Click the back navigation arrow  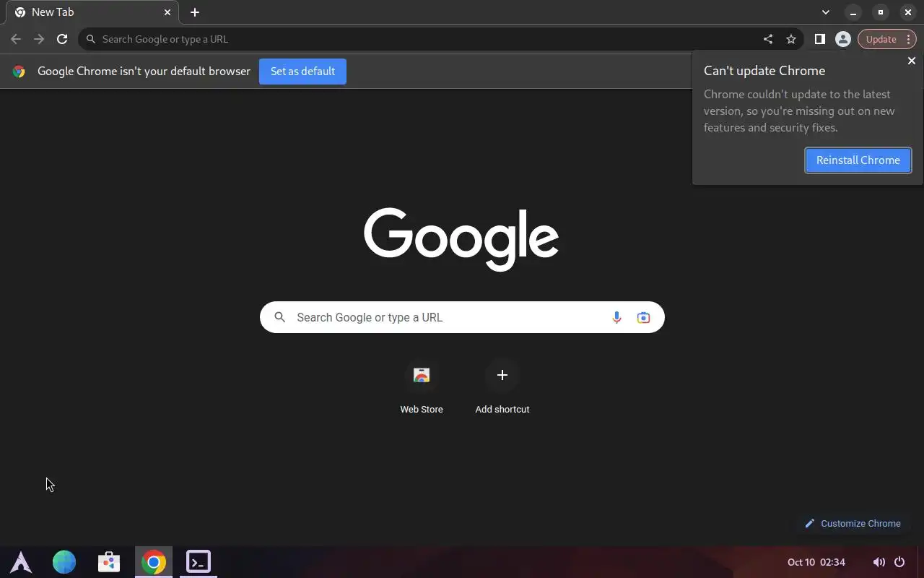(x=16, y=39)
